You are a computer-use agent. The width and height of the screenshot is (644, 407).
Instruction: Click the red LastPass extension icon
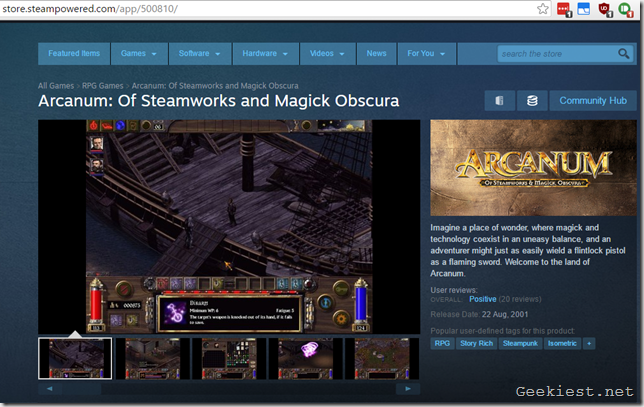[564, 9]
